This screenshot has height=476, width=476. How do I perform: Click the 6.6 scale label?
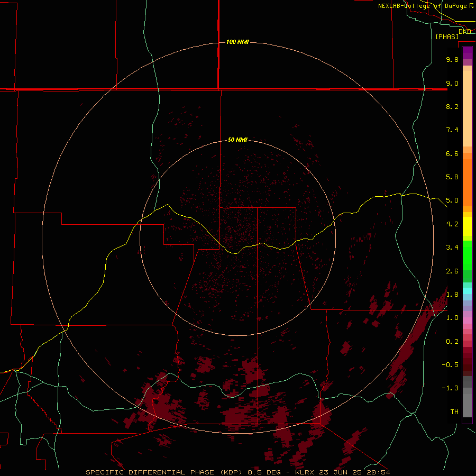coord(452,153)
